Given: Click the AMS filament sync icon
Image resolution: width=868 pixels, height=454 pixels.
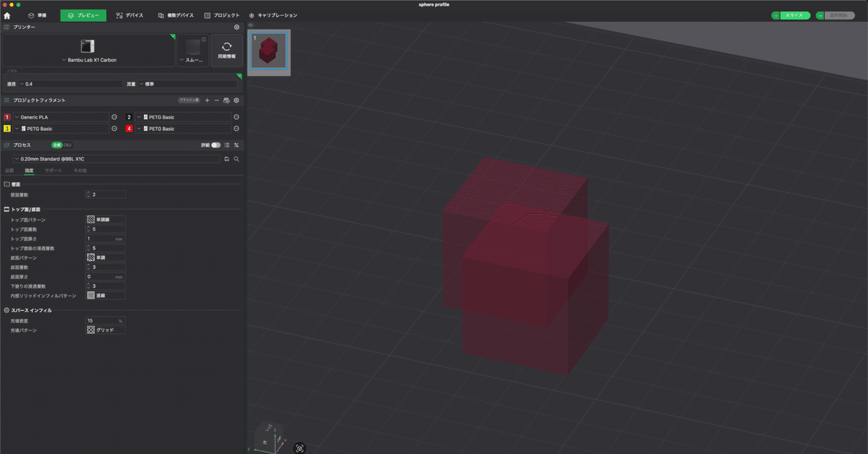Looking at the screenshot, I should (226, 100).
